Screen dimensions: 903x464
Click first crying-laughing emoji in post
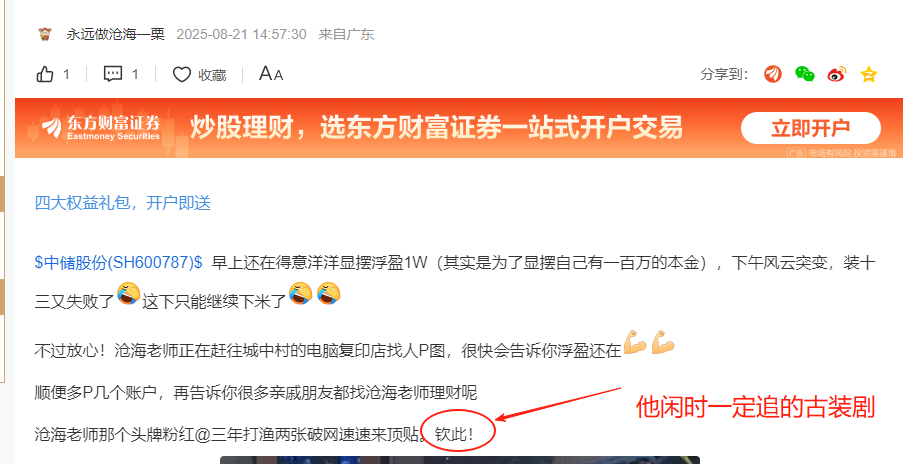click(128, 294)
